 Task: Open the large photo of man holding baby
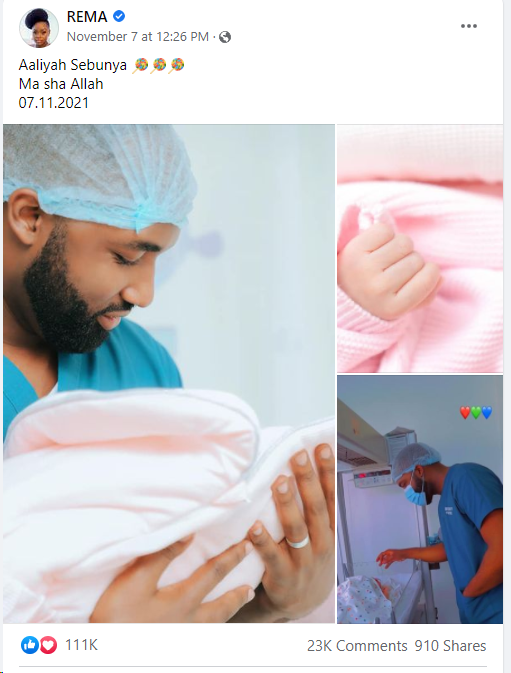pos(169,373)
